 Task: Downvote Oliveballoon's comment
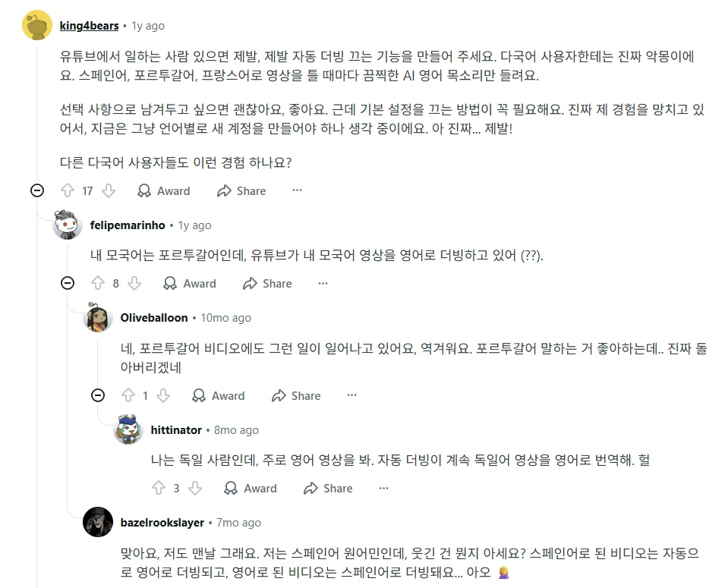point(163,396)
